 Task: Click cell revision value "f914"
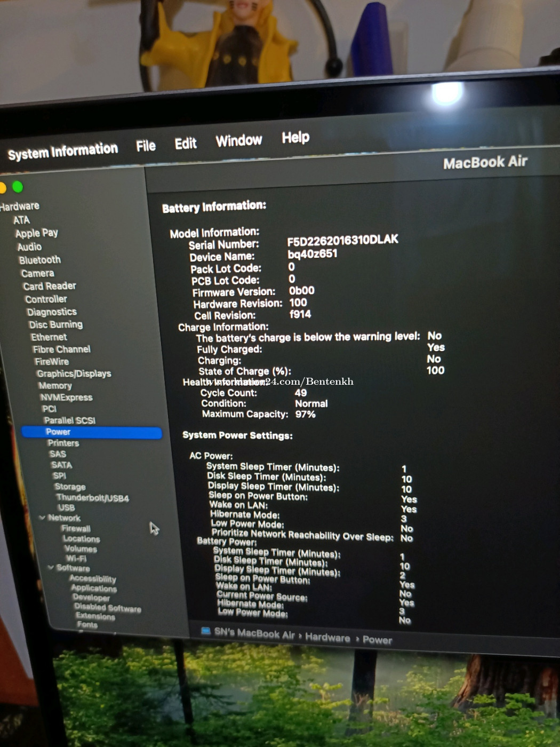300,314
